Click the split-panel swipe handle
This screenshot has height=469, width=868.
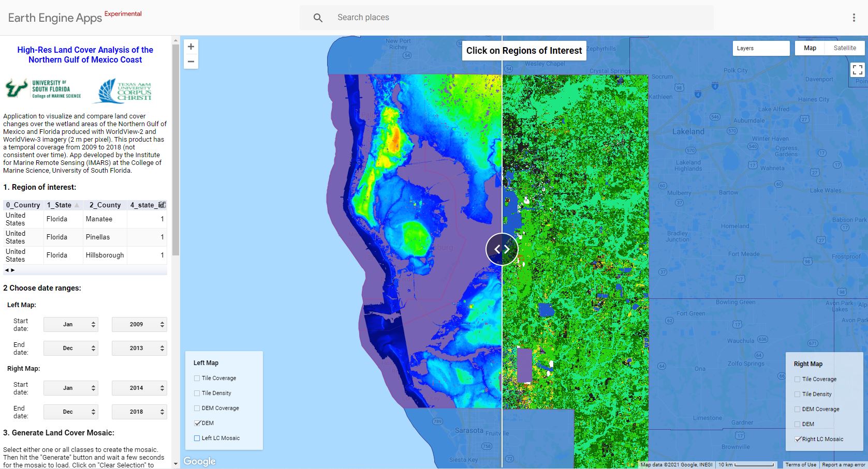[x=502, y=249]
